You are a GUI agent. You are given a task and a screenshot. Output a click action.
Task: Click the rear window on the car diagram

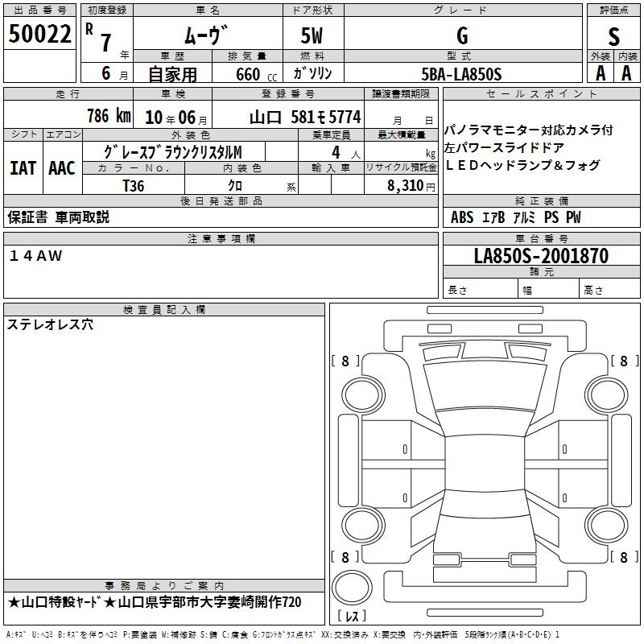point(485,502)
